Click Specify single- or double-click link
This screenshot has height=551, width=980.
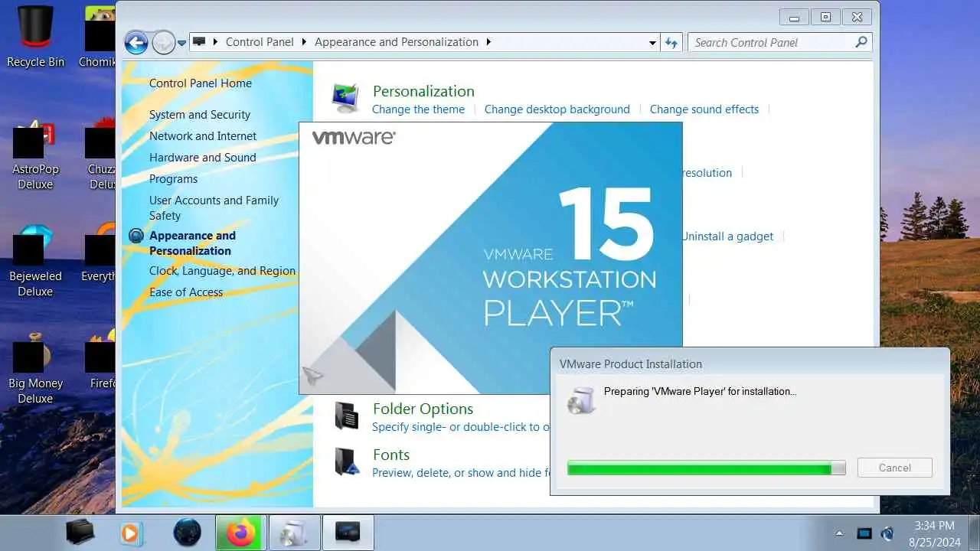click(x=461, y=427)
